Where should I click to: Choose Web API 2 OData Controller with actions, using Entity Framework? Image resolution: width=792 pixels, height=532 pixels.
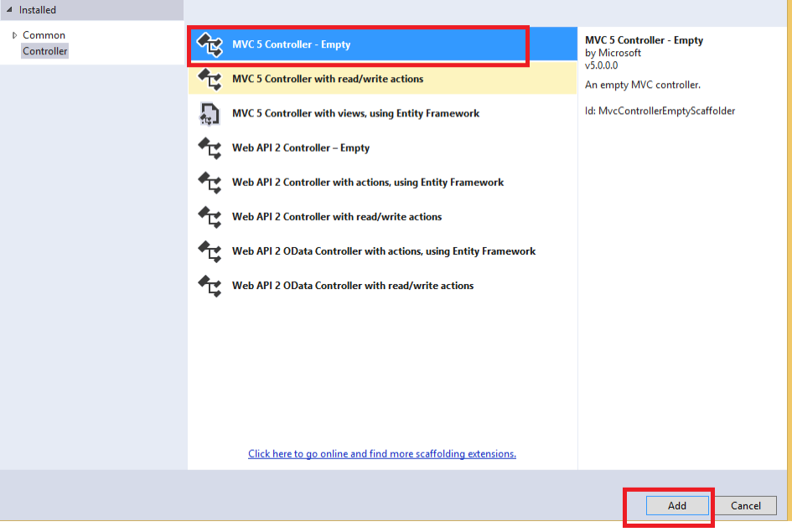382,251
